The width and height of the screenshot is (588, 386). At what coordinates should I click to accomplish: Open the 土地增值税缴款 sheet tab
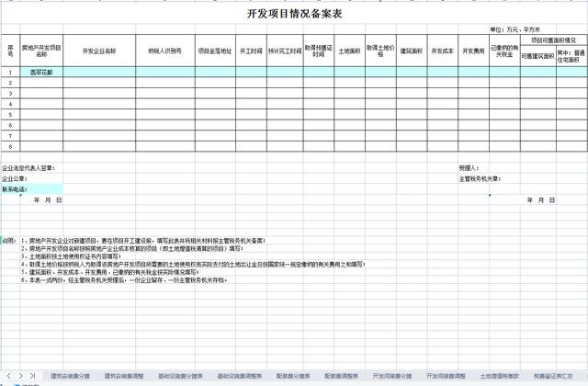coord(500,376)
